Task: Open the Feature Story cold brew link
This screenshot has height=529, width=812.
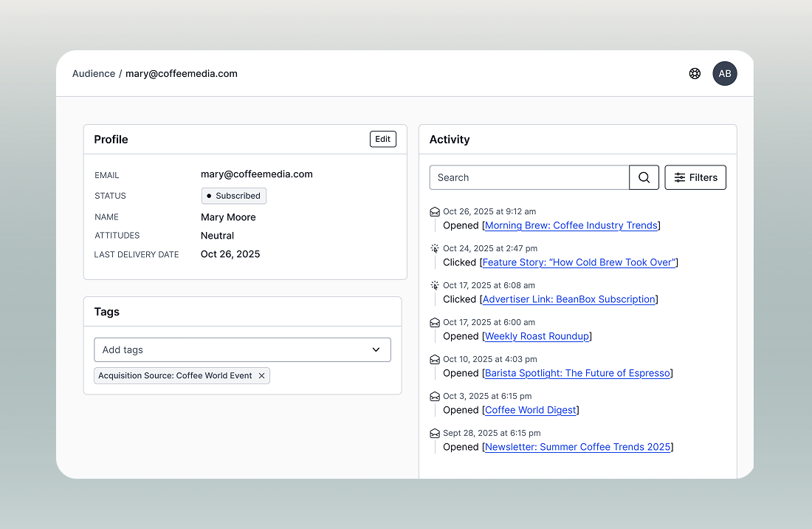Action: [579, 262]
